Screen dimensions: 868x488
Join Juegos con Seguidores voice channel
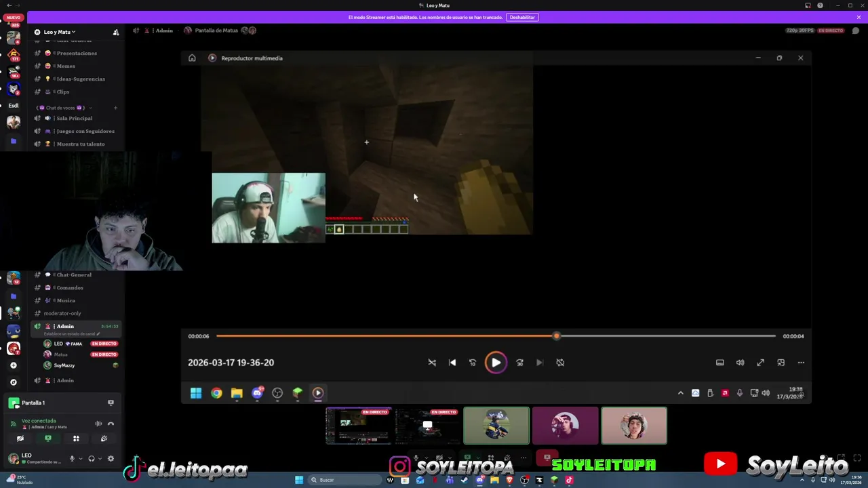[77, 131]
